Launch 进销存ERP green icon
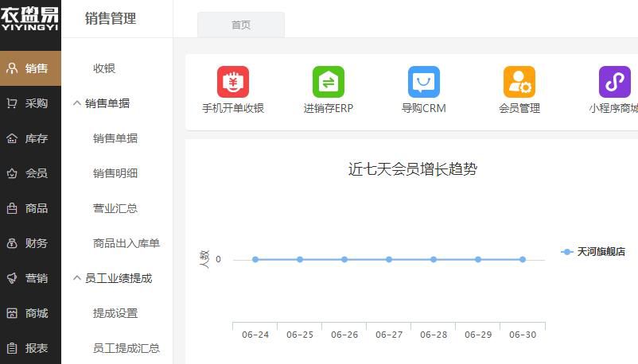The width and height of the screenshot is (638, 364). (329, 82)
